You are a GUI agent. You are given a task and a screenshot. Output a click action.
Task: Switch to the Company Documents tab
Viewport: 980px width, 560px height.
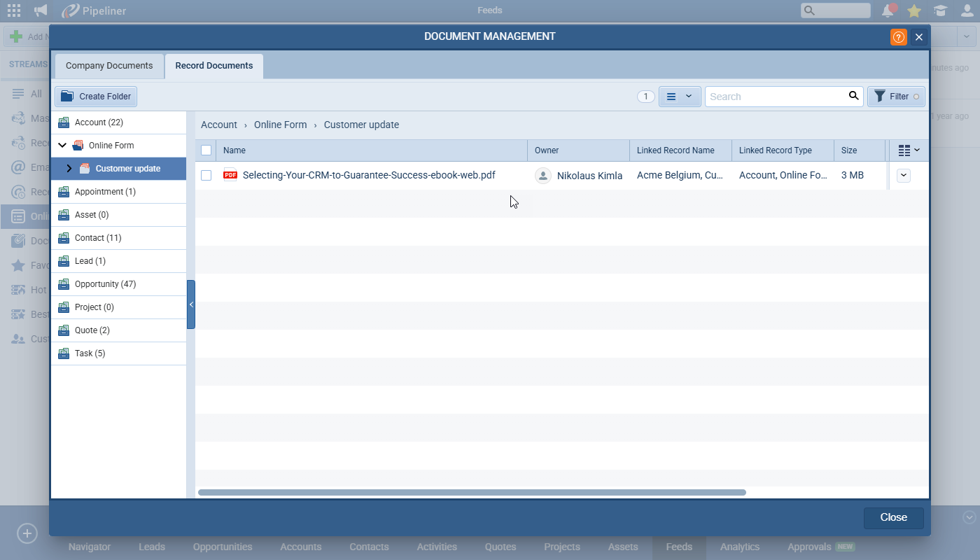pyautogui.click(x=109, y=66)
